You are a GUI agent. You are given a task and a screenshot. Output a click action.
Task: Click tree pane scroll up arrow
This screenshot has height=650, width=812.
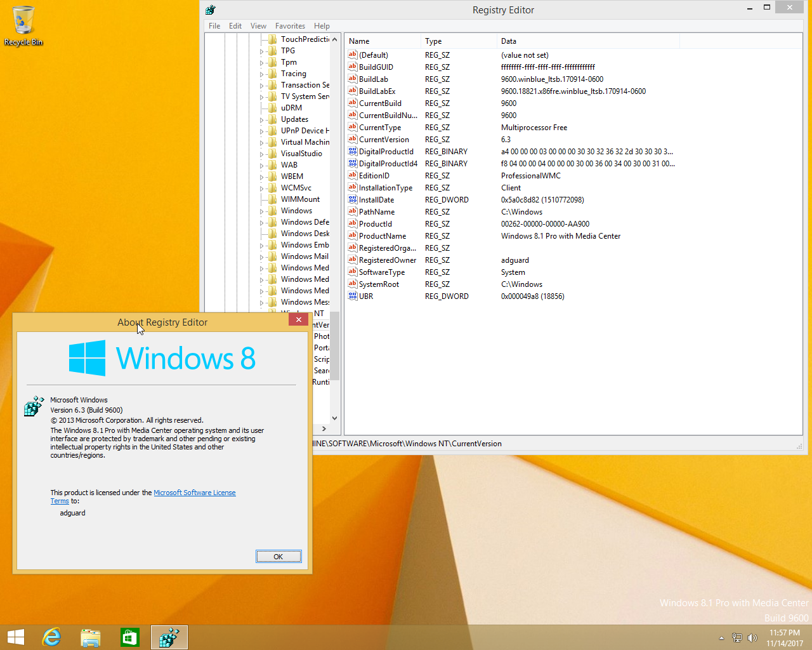click(334, 39)
